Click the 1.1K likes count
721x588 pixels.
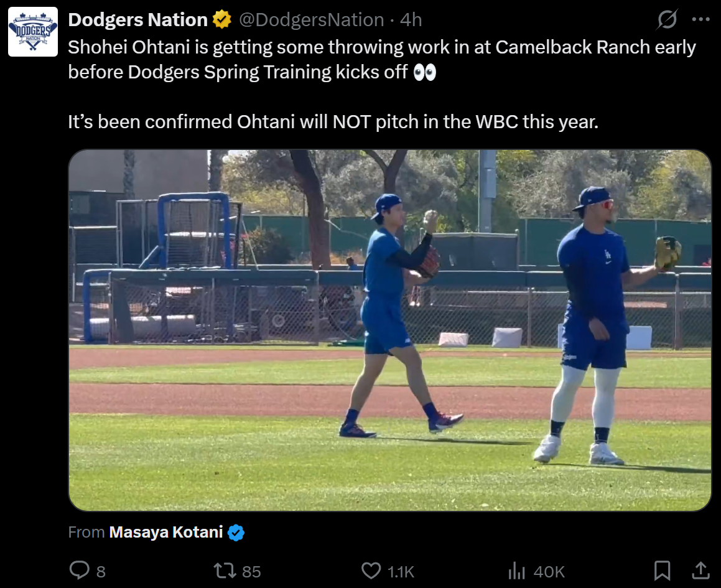[401, 571]
